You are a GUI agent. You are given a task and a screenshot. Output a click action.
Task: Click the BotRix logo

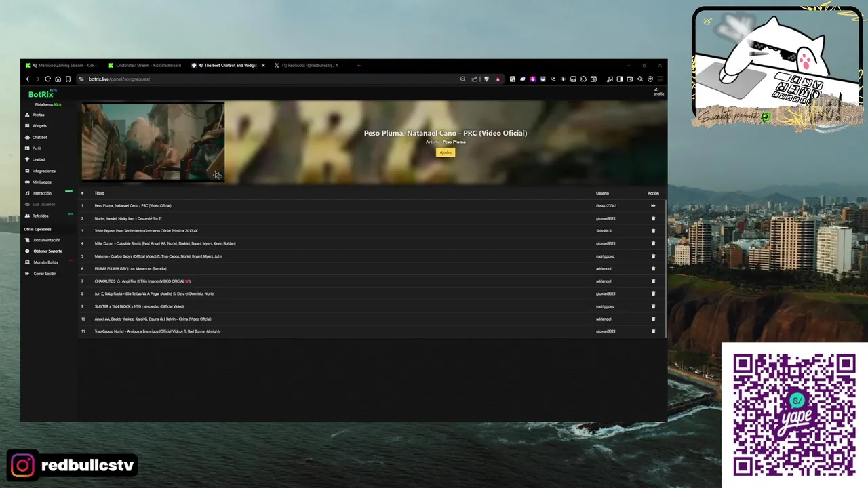[41, 94]
